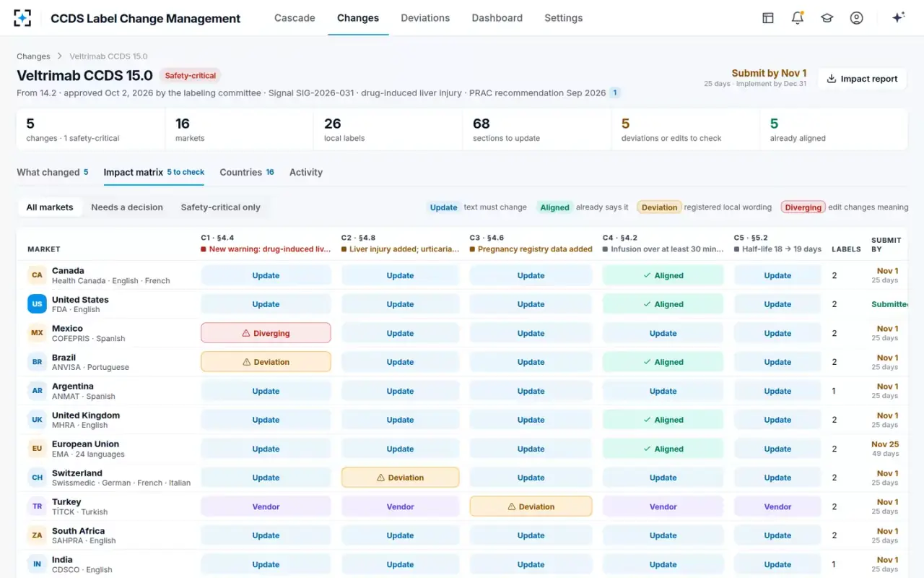Open the Deviations tab
Screen dimensions: 924x578
click(x=425, y=18)
